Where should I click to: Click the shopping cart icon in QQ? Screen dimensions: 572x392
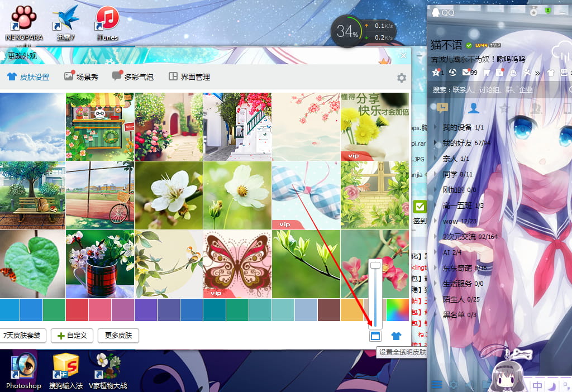point(486,73)
